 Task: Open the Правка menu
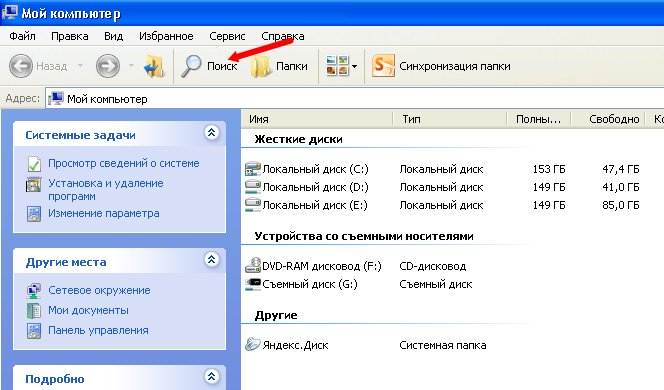[x=69, y=36]
